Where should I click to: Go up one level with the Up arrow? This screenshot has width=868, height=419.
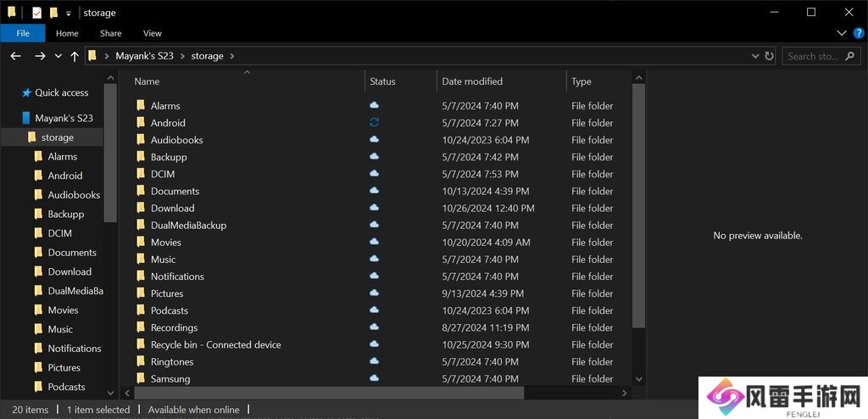coord(75,56)
